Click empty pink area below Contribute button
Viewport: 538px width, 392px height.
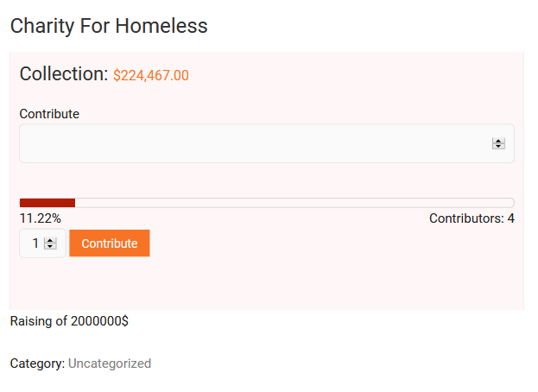tap(259, 285)
